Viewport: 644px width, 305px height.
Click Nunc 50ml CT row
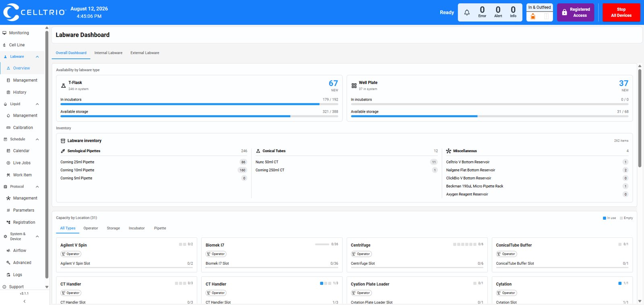[346, 162]
